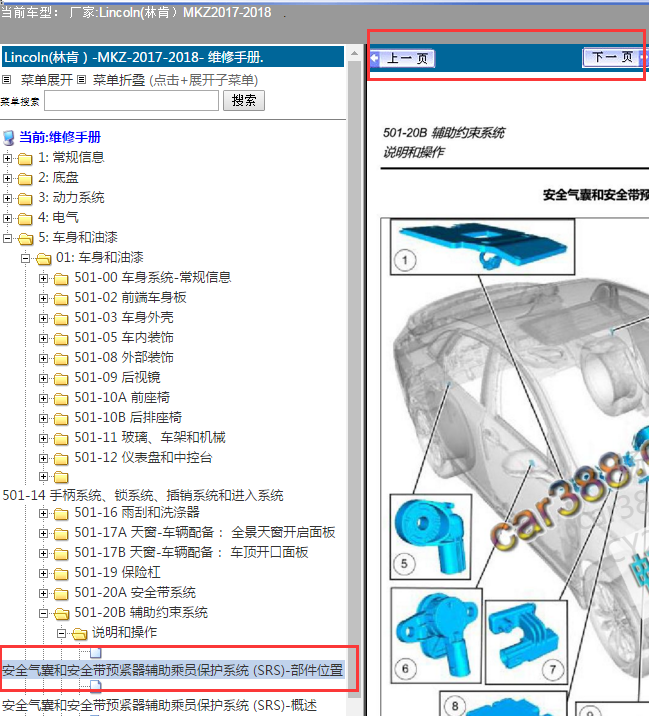
Task: Click folder icon of 4: 电气
Action: coord(25,219)
